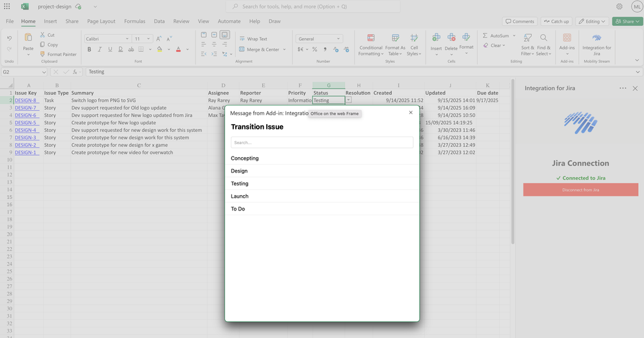644x338 pixels.
Task: Expand the font name Calibri dropdown
Action: click(x=127, y=39)
